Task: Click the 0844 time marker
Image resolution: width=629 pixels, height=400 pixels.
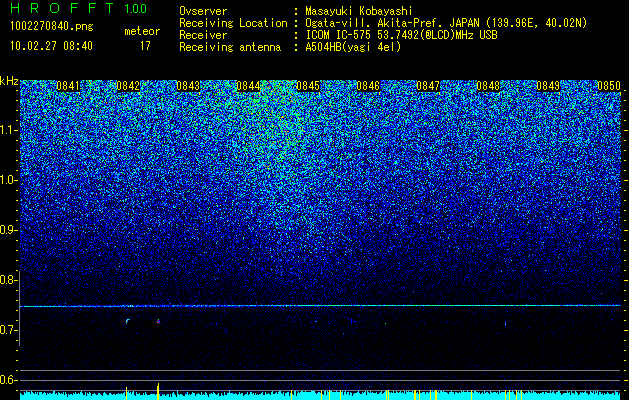Action: coord(248,86)
